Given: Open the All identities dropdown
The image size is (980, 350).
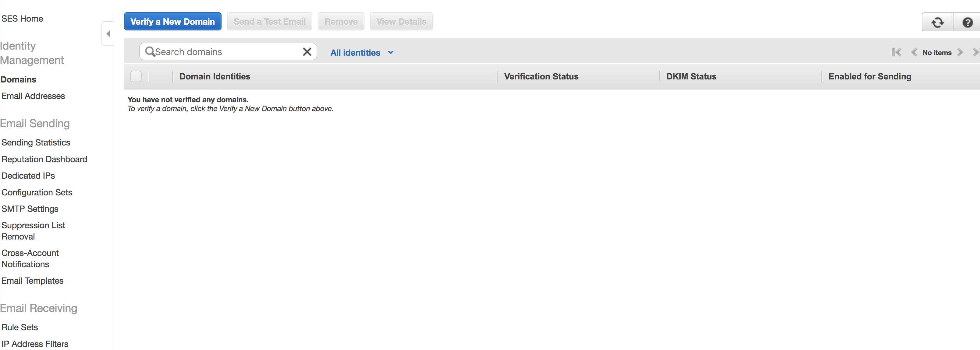Looking at the screenshot, I should pyautogui.click(x=355, y=53).
